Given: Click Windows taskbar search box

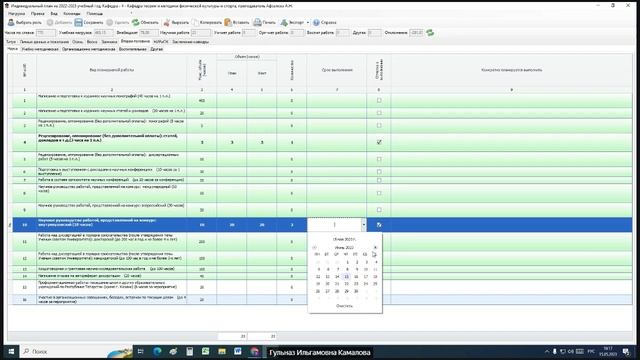Looking at the screenshot, I should 76,351.
